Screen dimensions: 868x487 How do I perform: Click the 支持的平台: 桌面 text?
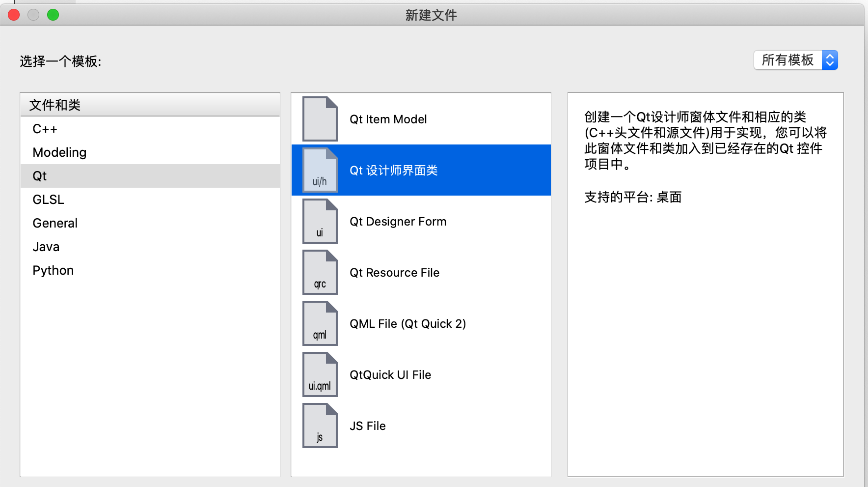pyautogui.click(x=633, y=197)
